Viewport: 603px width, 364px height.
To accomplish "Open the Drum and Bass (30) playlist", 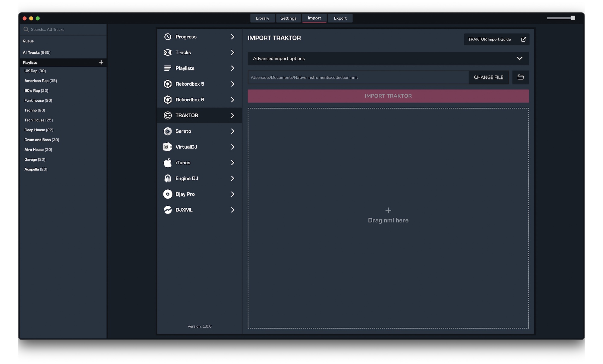I will tap(42, 140).
